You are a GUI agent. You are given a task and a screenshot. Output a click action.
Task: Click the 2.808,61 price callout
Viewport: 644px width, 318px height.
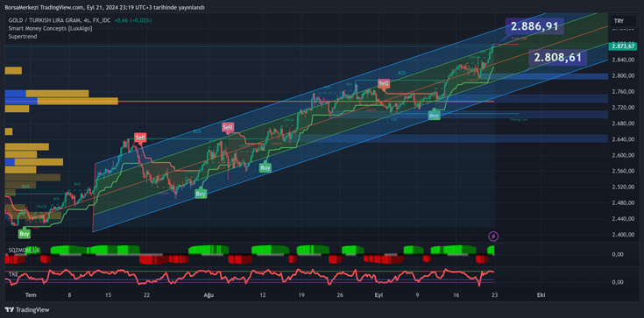(558, 58)
